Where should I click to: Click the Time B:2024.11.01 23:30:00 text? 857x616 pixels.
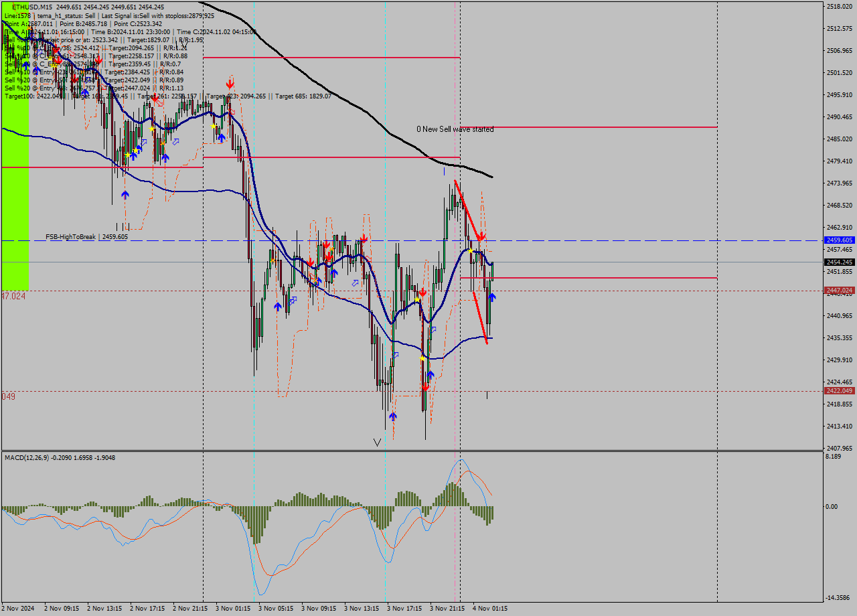(131, 31)
